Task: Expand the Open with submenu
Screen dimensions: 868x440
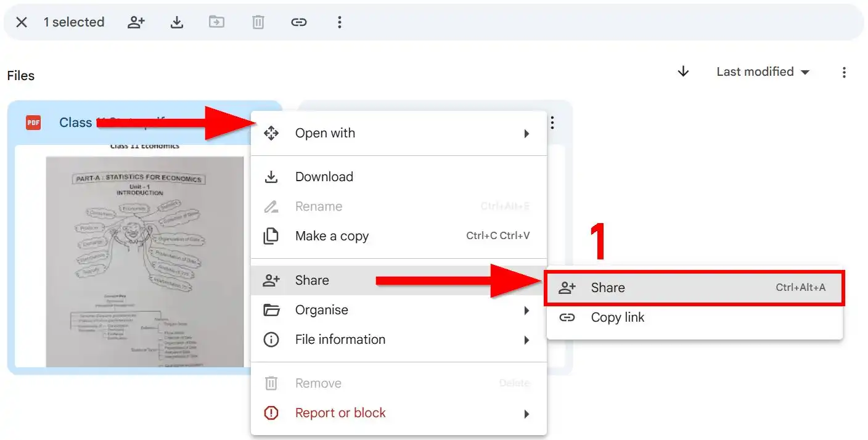Action: pos(325,132)
